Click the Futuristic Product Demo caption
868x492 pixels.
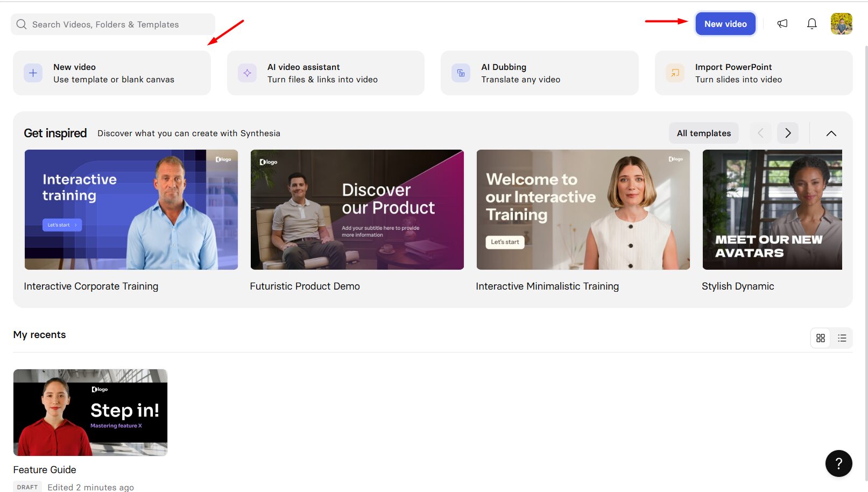point(305,286)
